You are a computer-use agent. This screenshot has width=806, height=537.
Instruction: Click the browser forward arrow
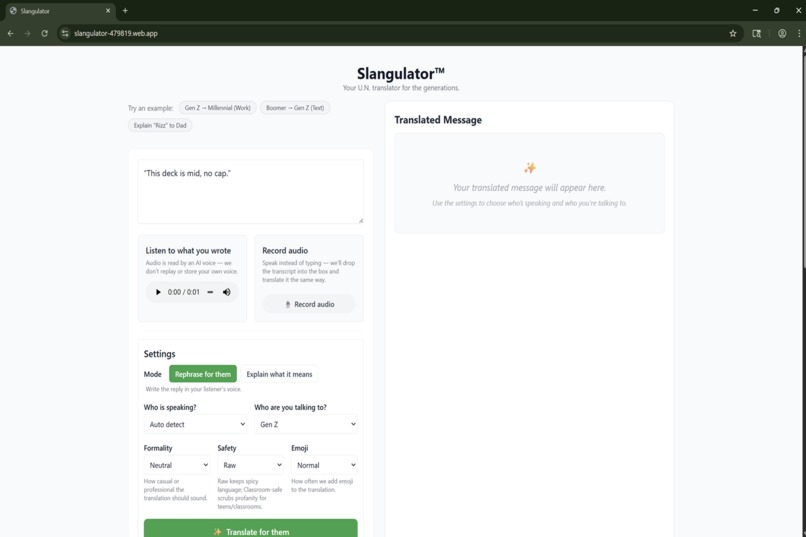(x=27, y=33)
